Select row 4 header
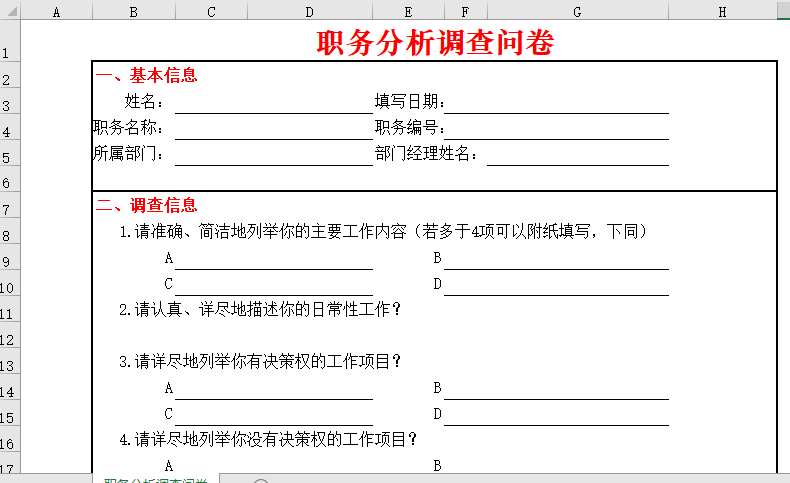This screenshot has height=483, width=790. tap(10, 127)
